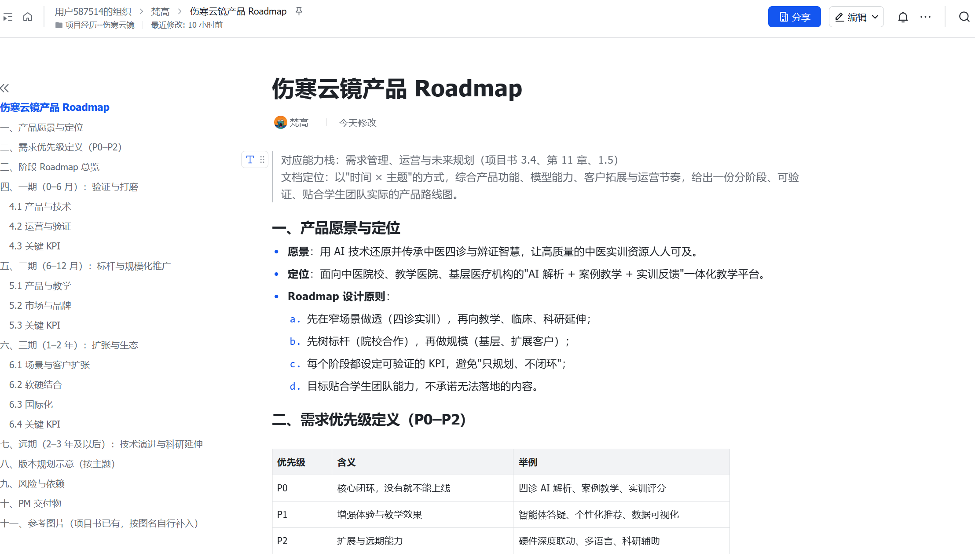The width and height of the screenshot is (975, 560).
Task: Open the 项目经历--伤寒云镜 folder link
Action: click(x=95, y=25)
